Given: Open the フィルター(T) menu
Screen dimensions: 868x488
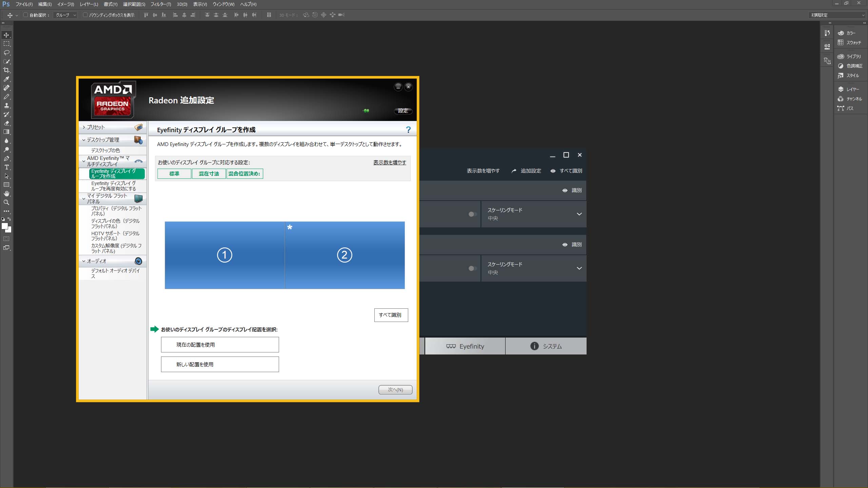Looking at the screenshot, I should coord(161,4).
